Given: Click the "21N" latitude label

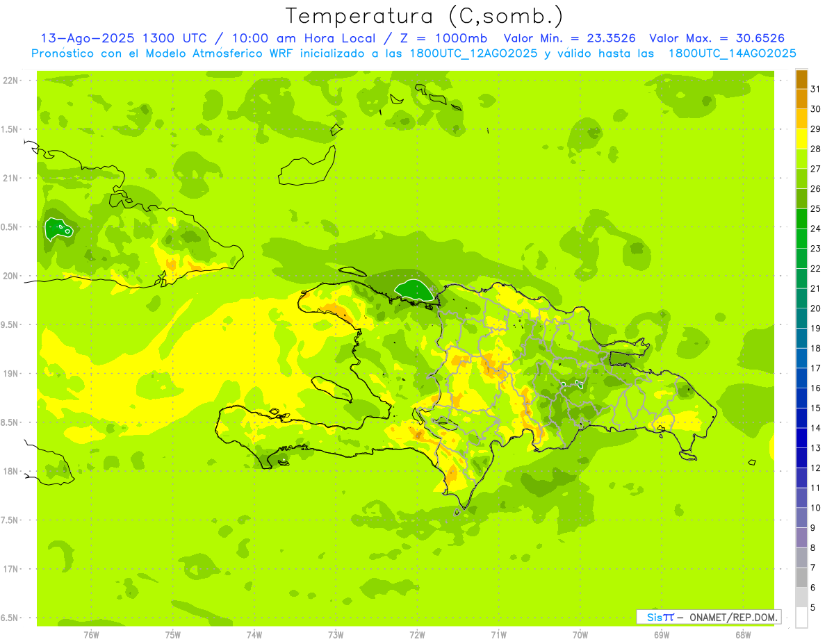Looking at the screenshot, I should 11,178.
